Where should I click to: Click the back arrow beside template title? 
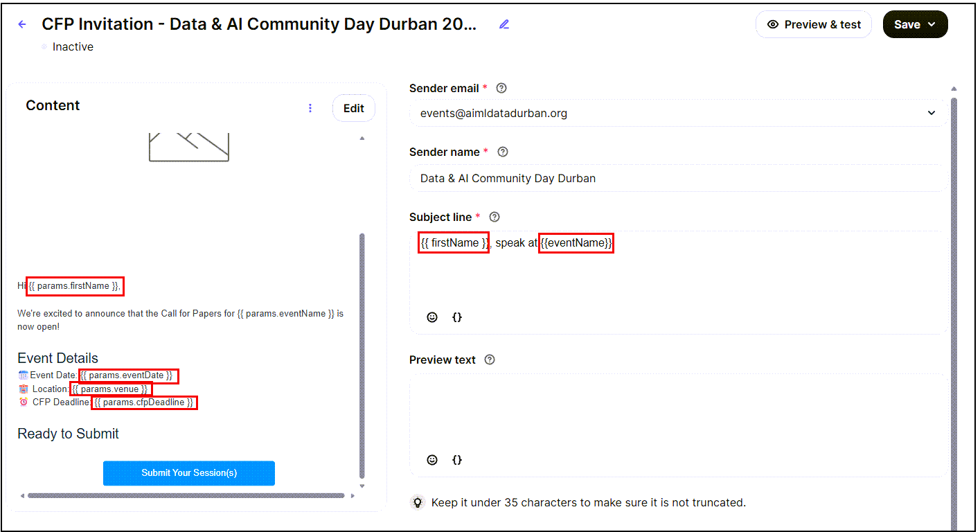(22, 24)
